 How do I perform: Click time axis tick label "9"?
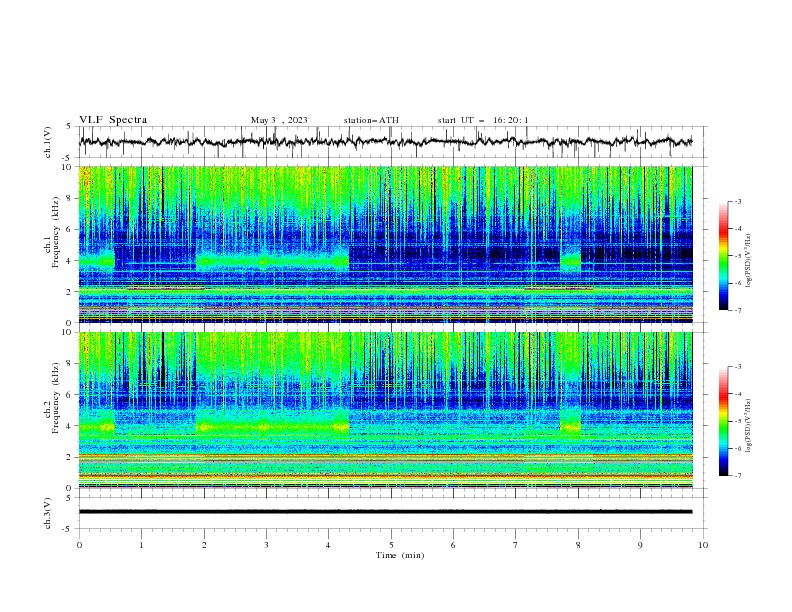[640, 545]
